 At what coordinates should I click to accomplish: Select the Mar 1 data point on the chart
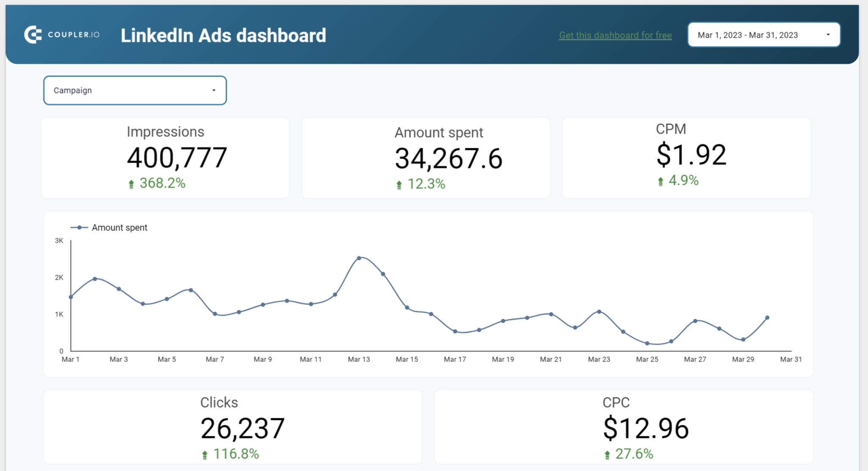coord(71,297)
